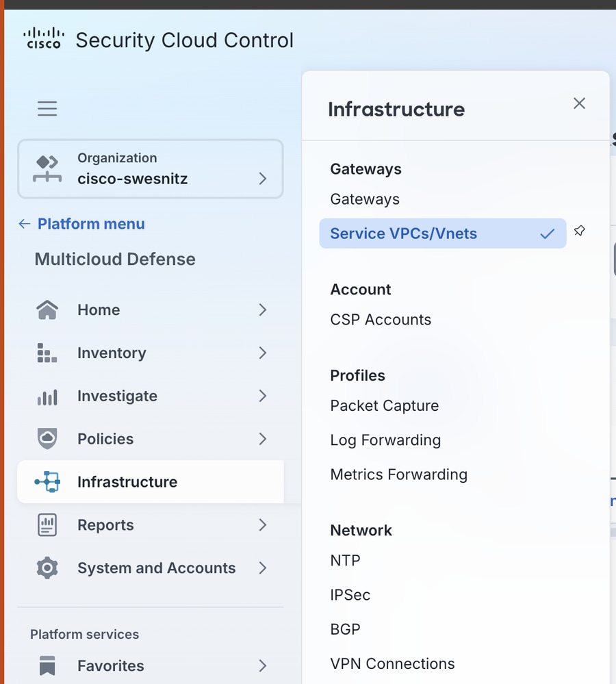Open System and Accounts menu item
Screen dimensions: 616x684
click(x=151, y=568)
